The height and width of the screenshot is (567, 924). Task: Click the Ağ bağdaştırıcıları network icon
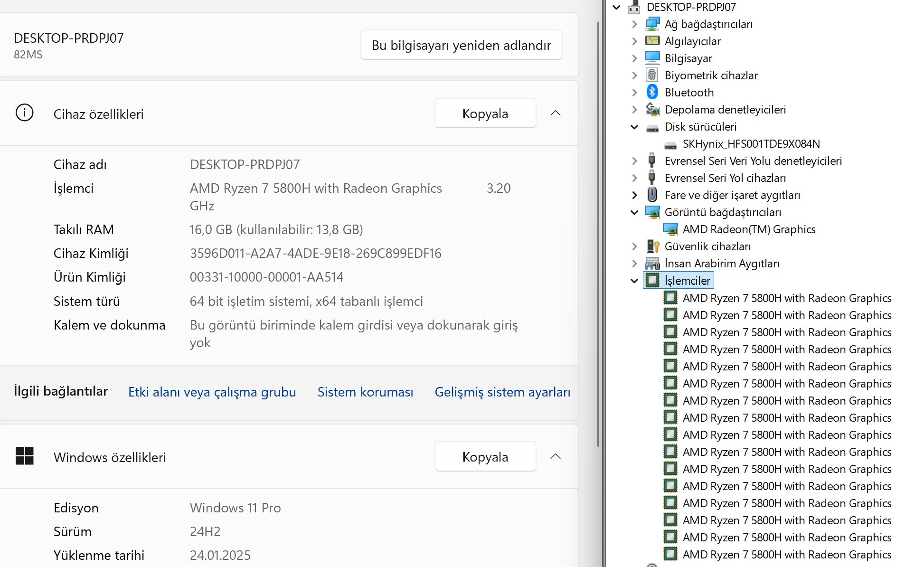tap(652, 24)
